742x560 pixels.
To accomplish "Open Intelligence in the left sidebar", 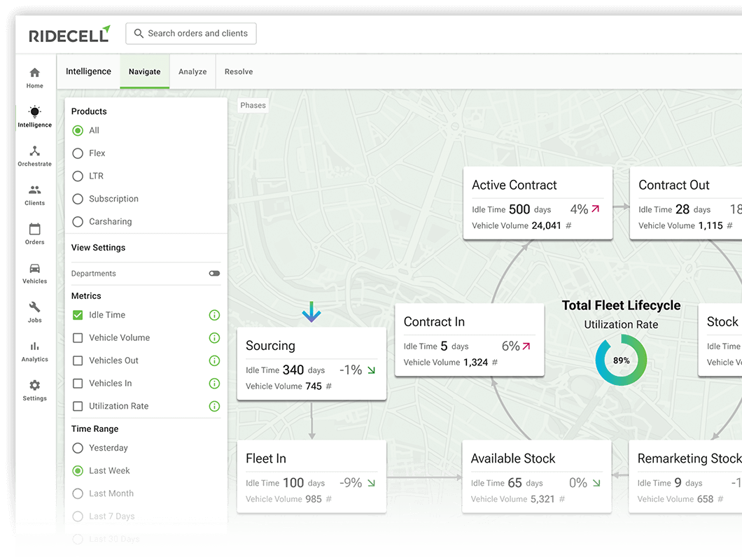I will [34, 117].
